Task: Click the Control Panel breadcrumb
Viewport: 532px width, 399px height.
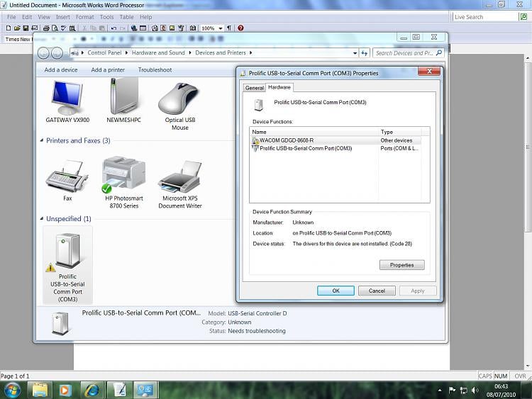Action: (104, 53)
